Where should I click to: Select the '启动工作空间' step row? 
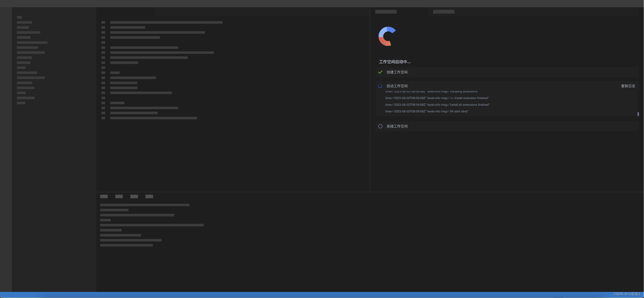[507, 86]
